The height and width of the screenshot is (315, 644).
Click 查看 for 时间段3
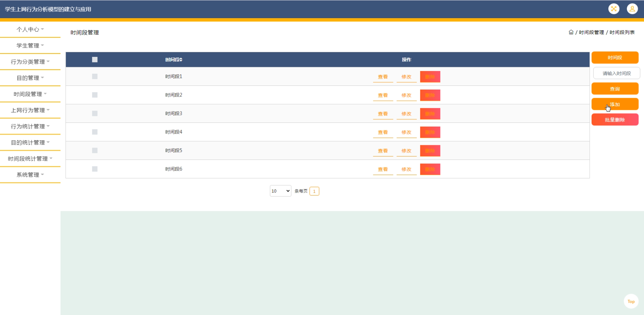click(383, 114)
